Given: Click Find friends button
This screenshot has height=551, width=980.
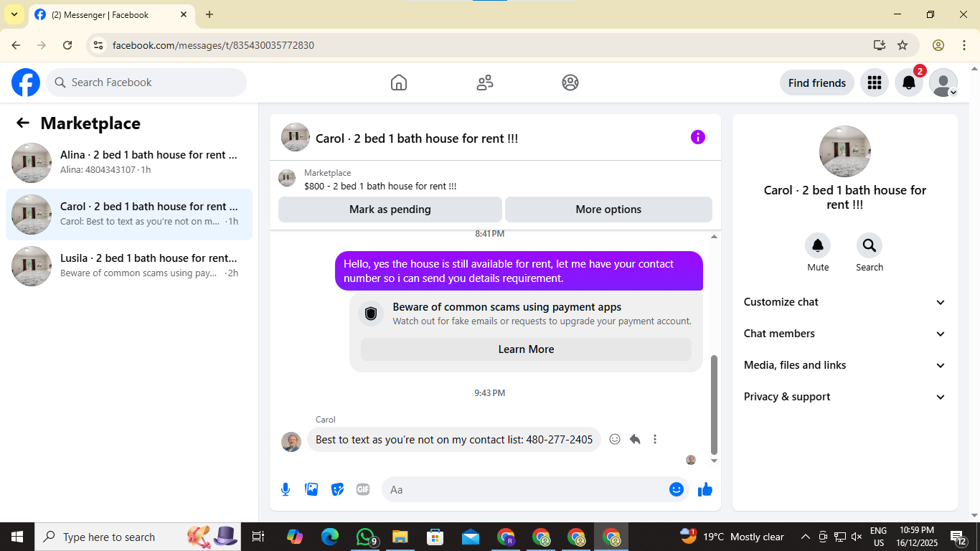Looking at the screenshot, I should coord(817,83).
